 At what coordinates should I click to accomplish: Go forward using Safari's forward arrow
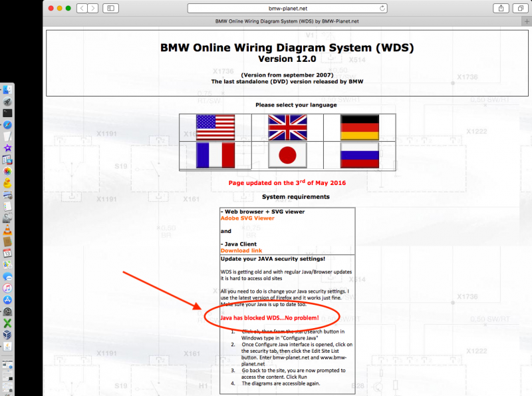click(x=92, y=8)
